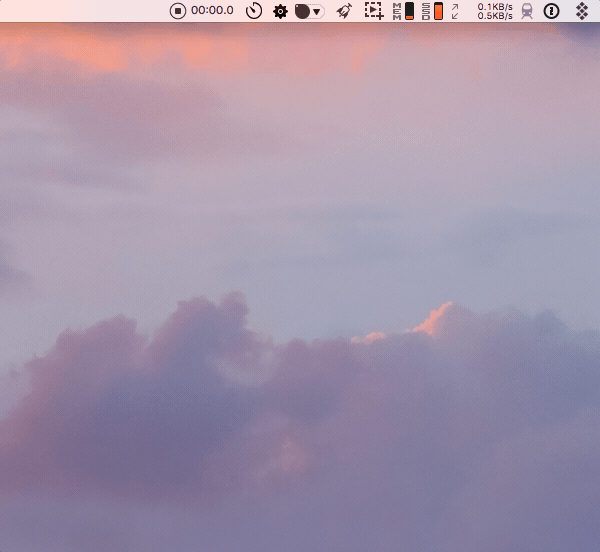Screen dimensions: 600x552
Task: Click the dark circle tag icon
Action: click(x=302, y=11)
